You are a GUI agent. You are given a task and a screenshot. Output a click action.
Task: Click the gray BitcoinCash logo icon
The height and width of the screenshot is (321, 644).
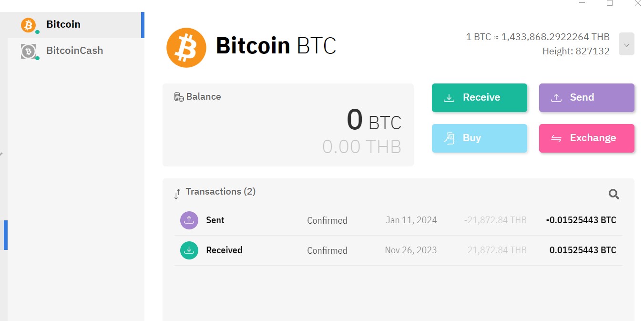[x=28, y=51]
